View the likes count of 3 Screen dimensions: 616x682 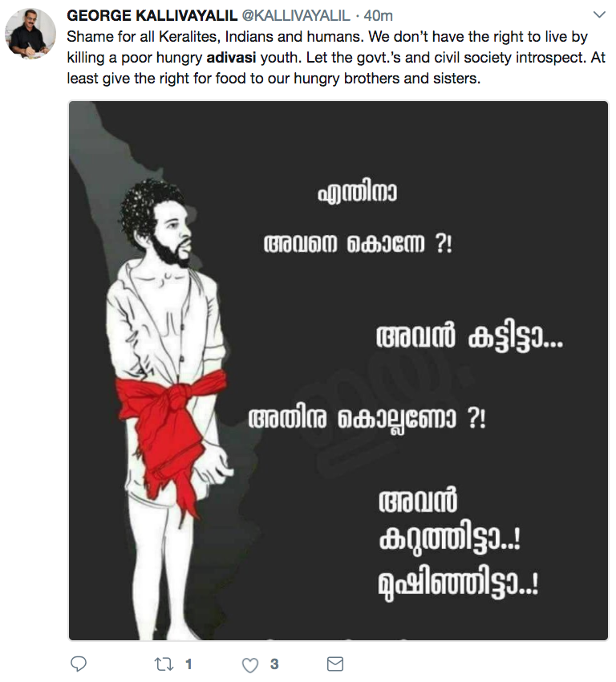[x=274, y=664]
